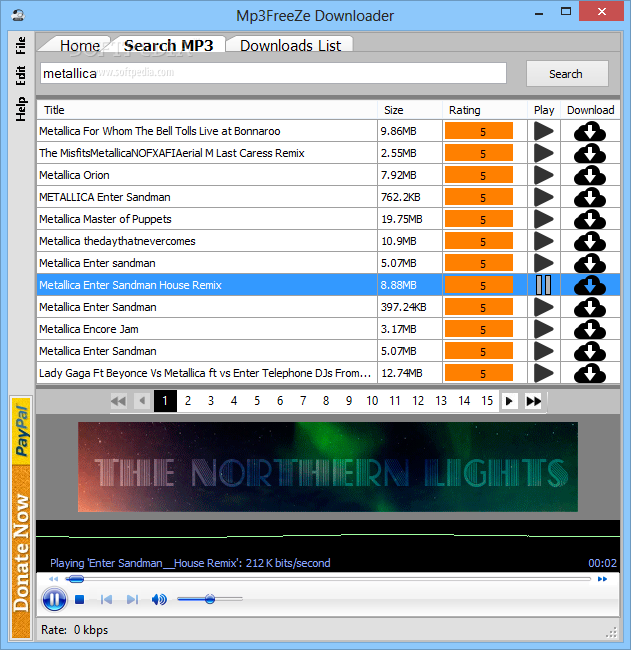The height and width of the screenshot is (650, 631).
Task: Go to results page 2
Action: [x=188, y=401]
